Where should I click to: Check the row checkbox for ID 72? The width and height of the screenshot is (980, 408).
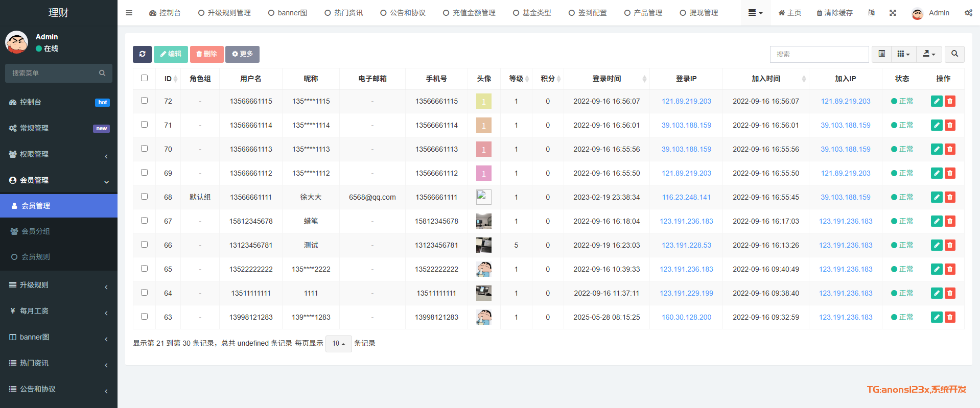pyautogui.click(x=144, y=101)
